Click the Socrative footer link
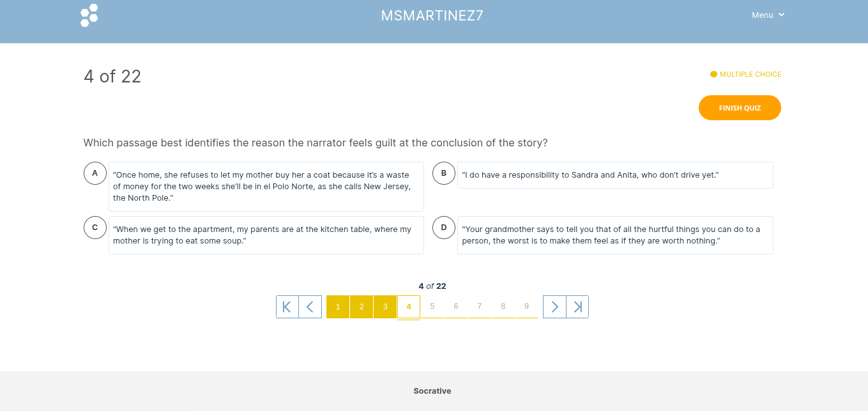 [x=432, y=391]
